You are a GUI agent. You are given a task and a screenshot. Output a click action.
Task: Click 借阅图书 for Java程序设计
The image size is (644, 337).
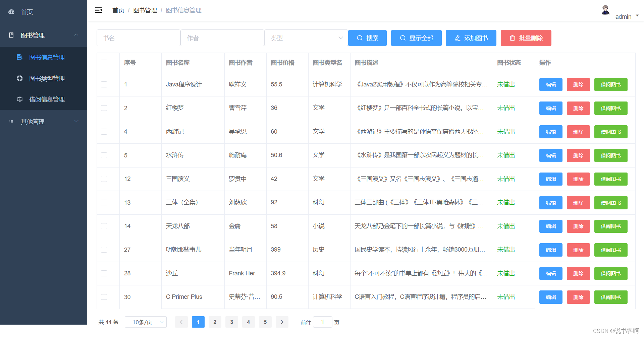(611, 84)
